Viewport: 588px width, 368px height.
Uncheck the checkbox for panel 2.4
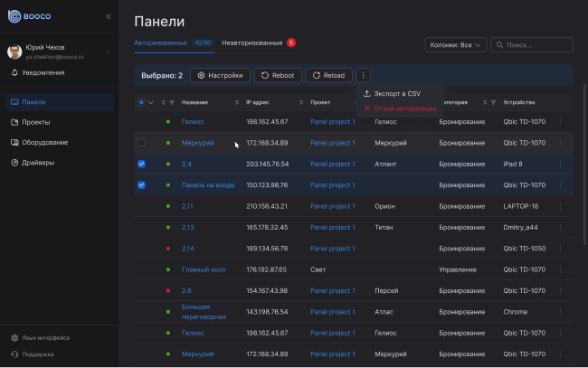tap(141, 164)
